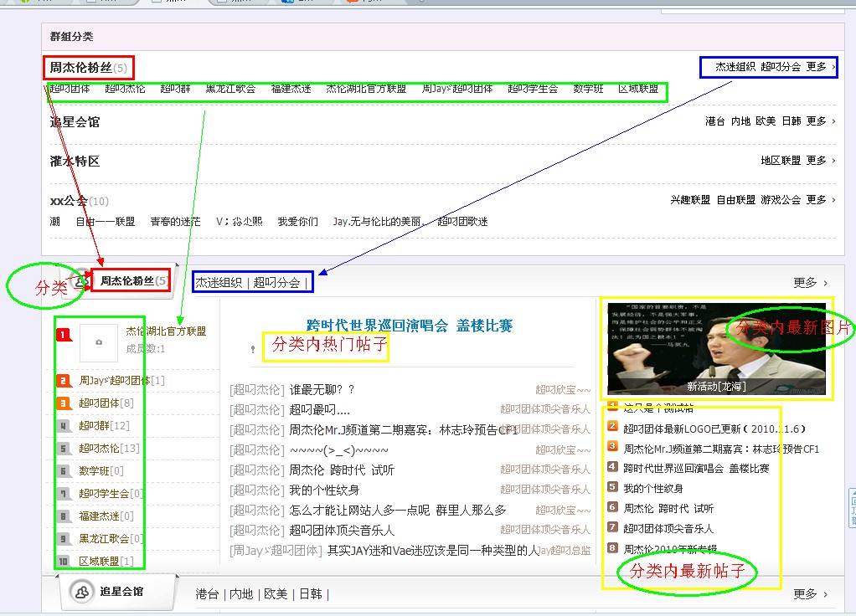Switch to 周杰伦粉丝(5) section tab

133,281
